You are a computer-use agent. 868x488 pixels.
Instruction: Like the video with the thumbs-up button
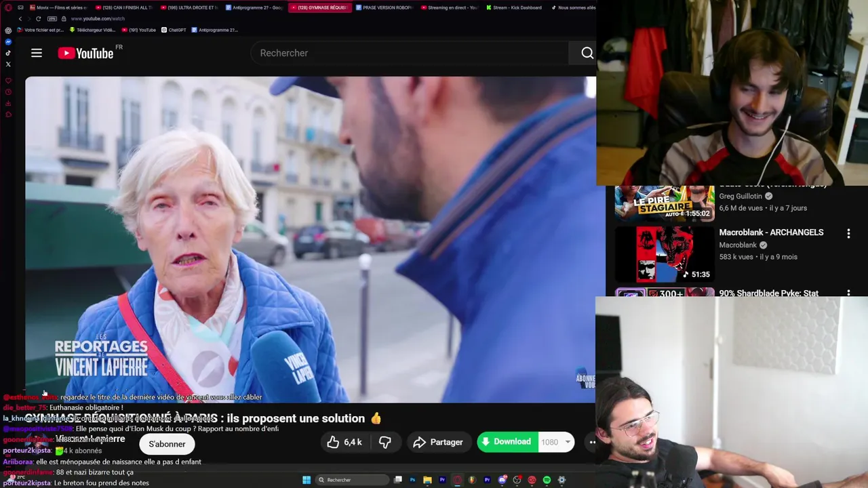(344, 442)
